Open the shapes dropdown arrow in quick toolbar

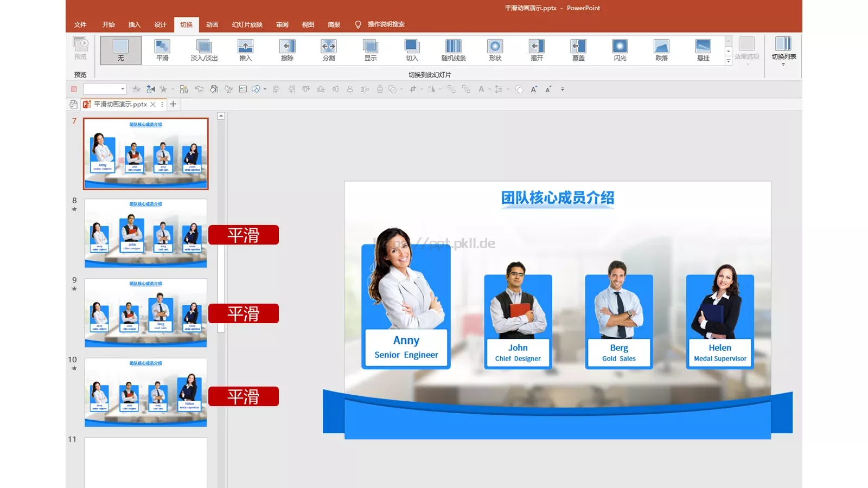(265, 89)
